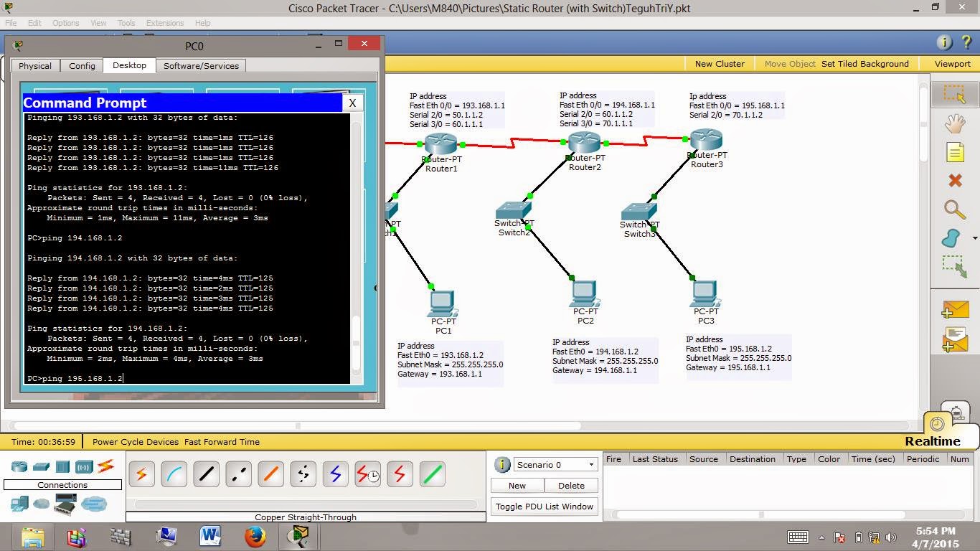Viewport: 980px width, 551px height.
Task: Select the Connections lightning category icon
Action: (x=105, y=466)
